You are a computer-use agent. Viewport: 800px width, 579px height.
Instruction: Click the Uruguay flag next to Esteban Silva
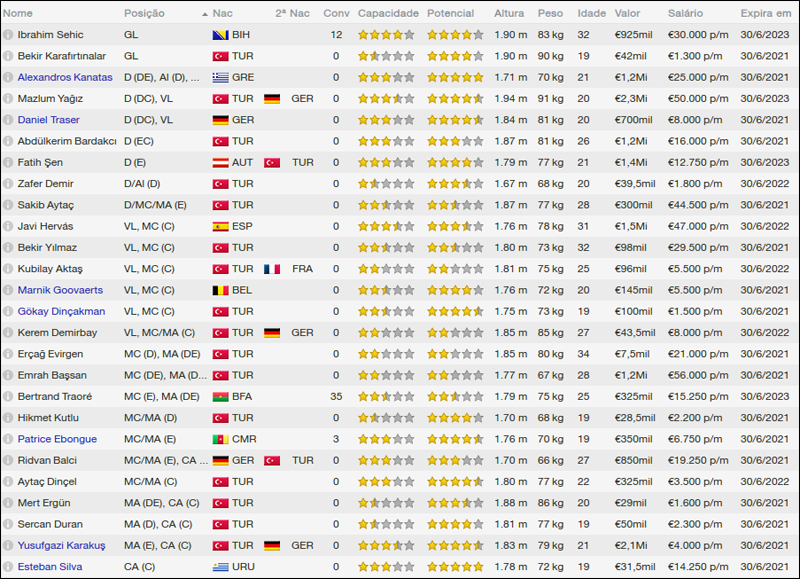tap(220, 567)
